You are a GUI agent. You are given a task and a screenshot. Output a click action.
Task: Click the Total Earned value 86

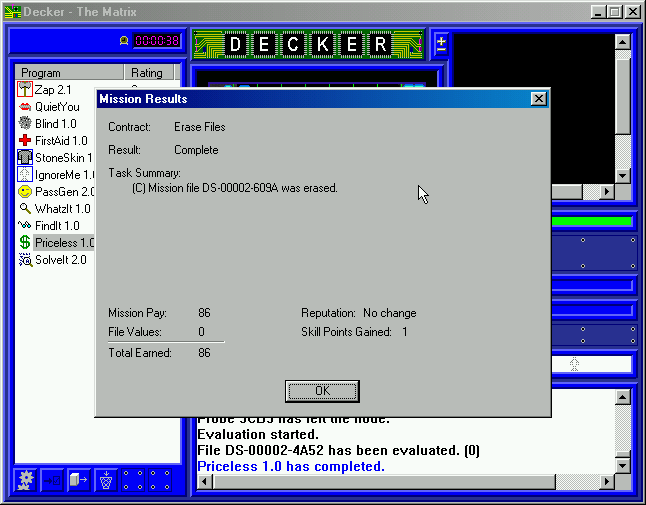(204, 353)
